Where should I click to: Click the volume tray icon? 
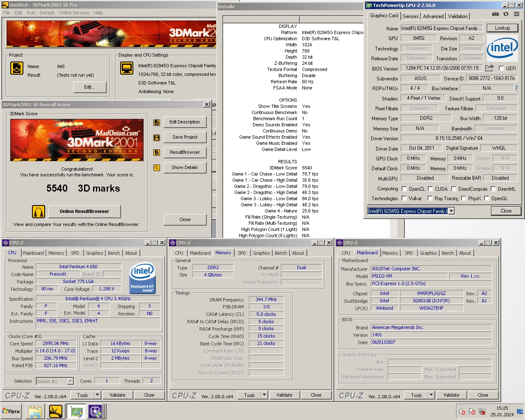[462, 411]
